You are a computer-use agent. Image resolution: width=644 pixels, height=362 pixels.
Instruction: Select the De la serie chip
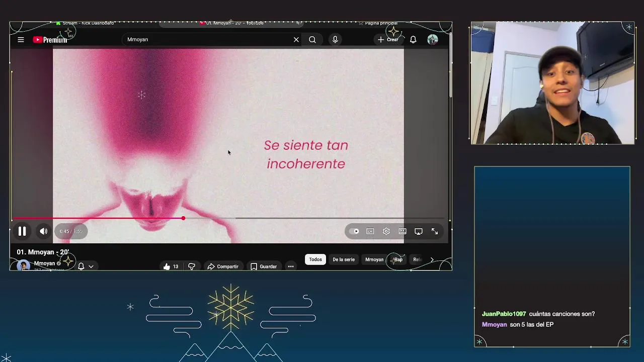344,259
